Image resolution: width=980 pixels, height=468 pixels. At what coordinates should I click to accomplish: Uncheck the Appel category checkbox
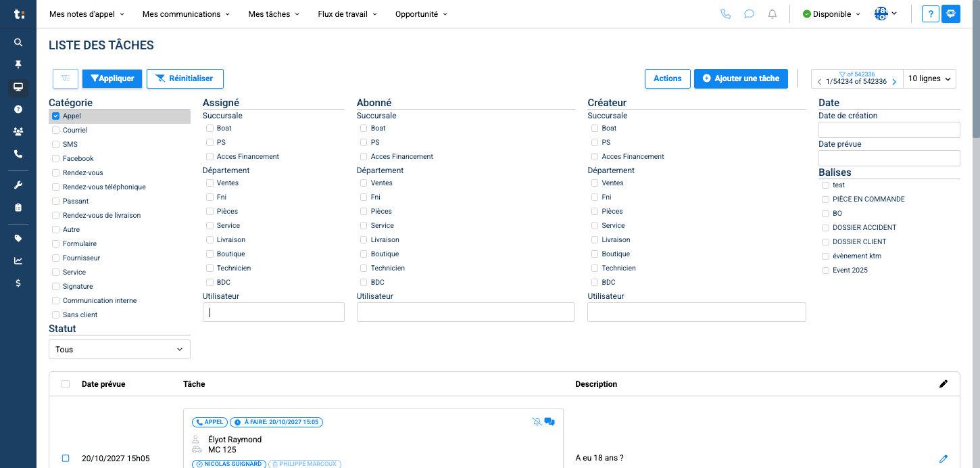(56, 116)
